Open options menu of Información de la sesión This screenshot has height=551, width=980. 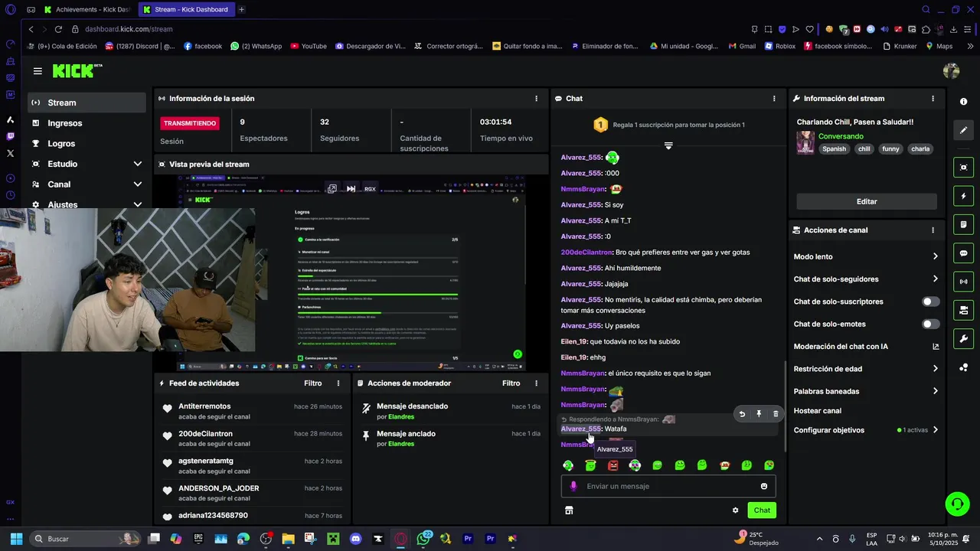point(536,99)
